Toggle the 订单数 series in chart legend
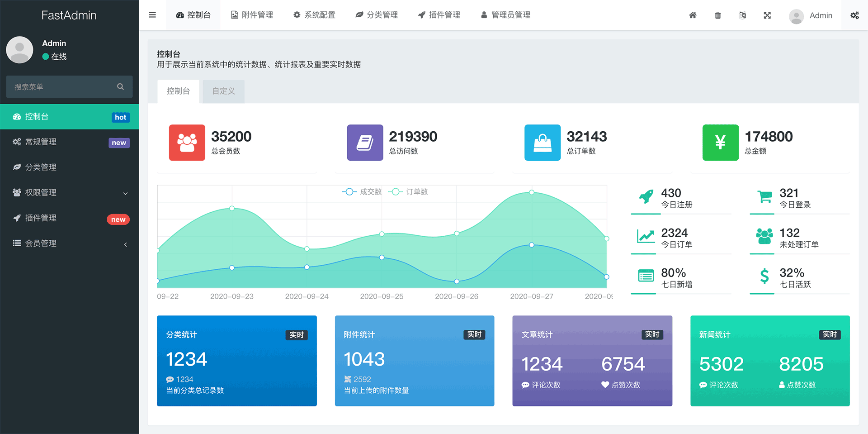868x434 pixels. 408,192
